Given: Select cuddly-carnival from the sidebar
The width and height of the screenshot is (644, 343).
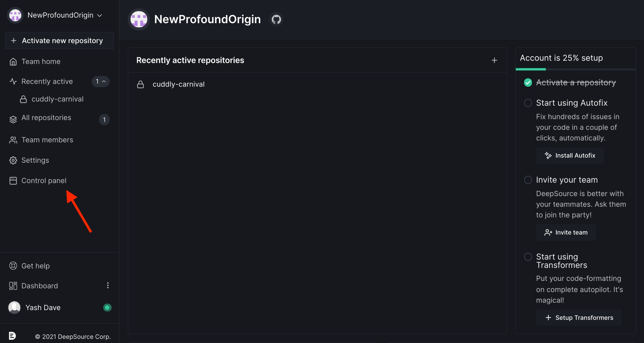Looking at the screenshot, I should [x=57, y=99].
